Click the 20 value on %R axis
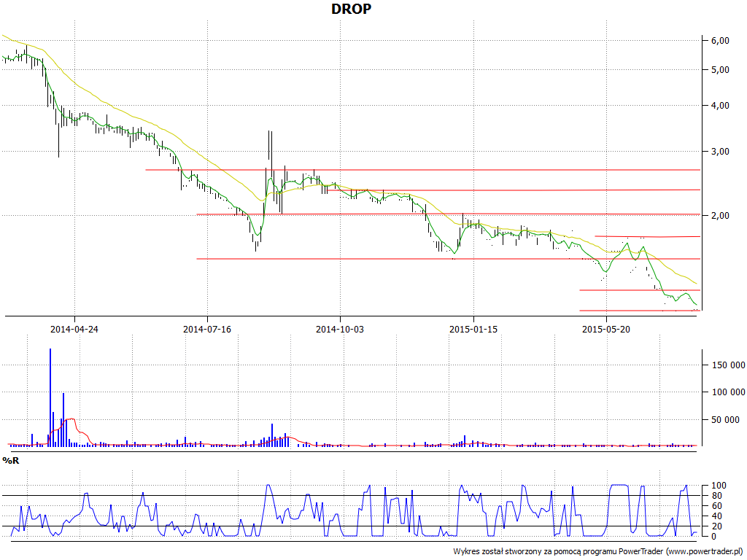This screenshot has width=747, height=560. point(719,526)
